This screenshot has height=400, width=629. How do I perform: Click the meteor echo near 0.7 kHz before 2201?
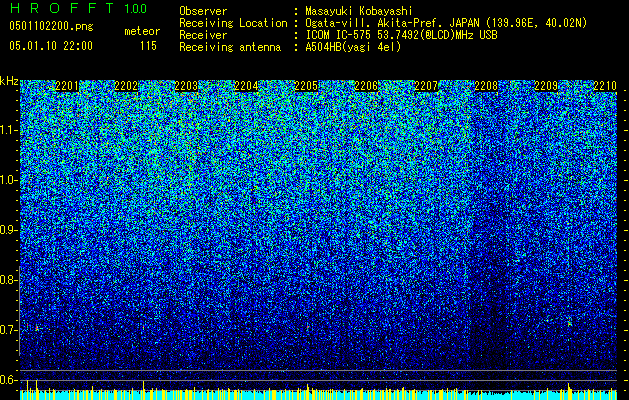37,328
